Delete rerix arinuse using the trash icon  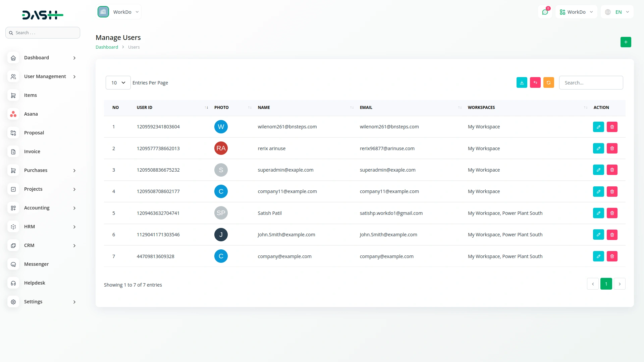tap(612, 148)
